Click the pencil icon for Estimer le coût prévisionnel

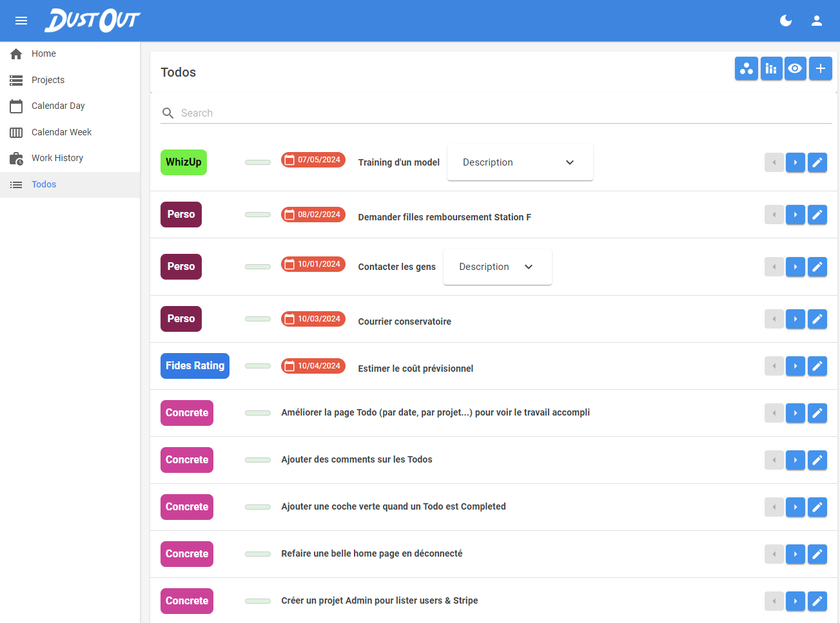817,366
